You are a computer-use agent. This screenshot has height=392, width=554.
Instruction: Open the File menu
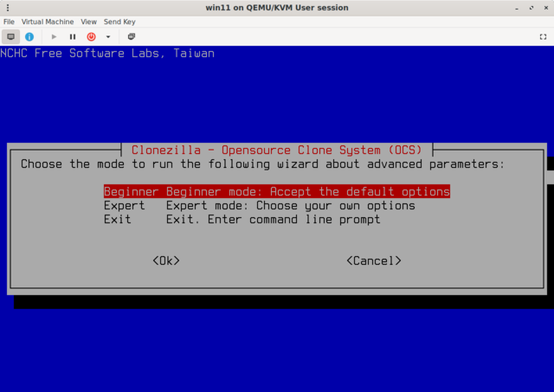10,21
